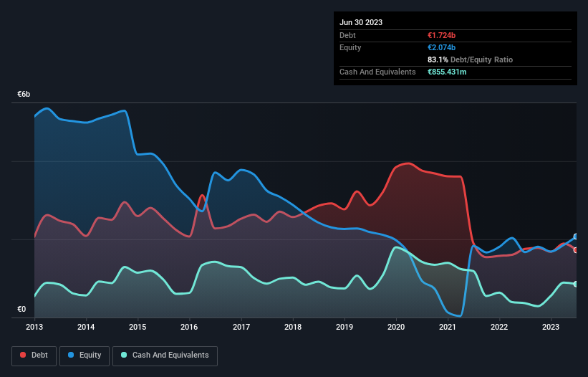The width and height of the screenshot is (588, 377).
Task: Click the 2023 x-axis label
Action: tap(551, 327)
